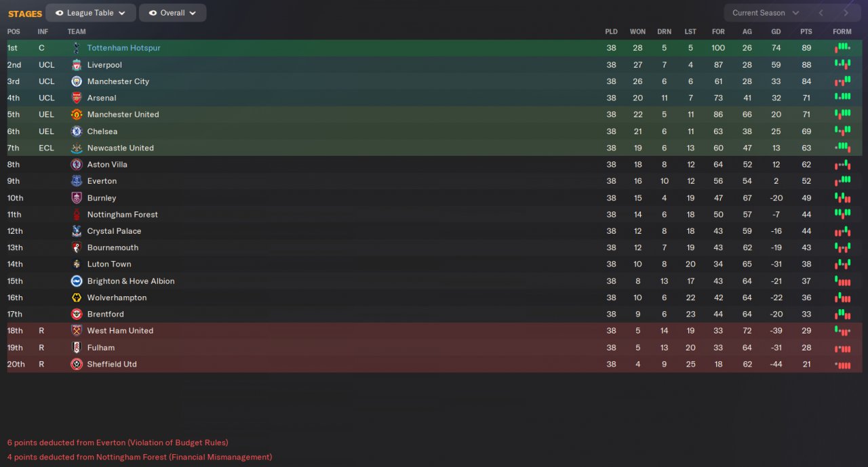Click Tottenham Hotspur's form bar indicator
The width and height of the screenshot is (868, 467).
[x=842, y=48]
